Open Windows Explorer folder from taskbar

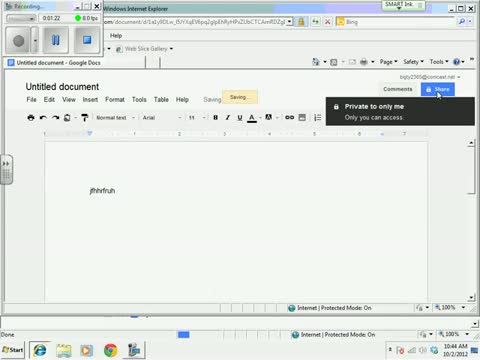tap(64, 350)
